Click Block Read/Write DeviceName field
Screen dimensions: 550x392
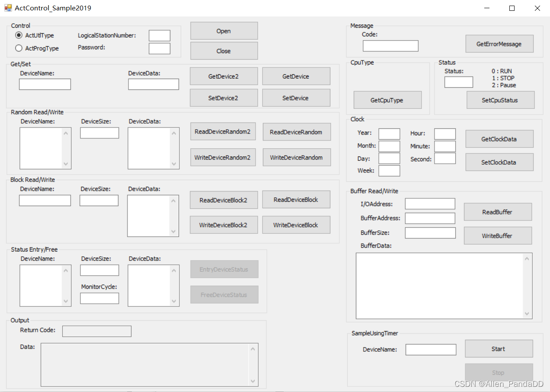coord(45,201)
